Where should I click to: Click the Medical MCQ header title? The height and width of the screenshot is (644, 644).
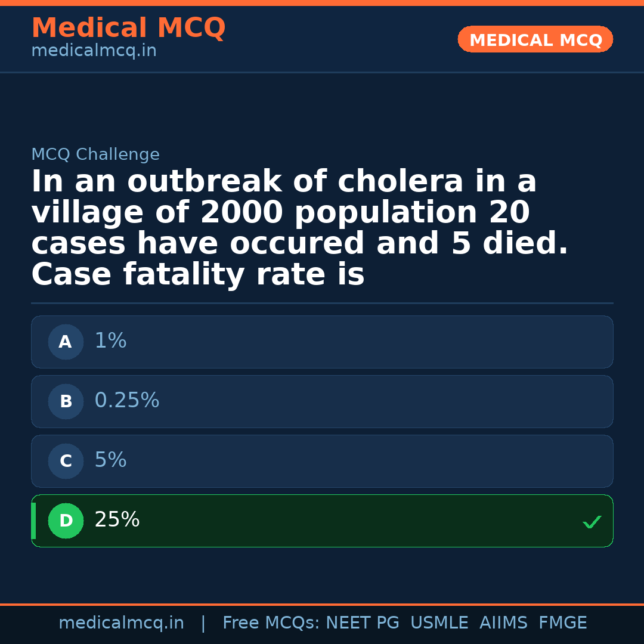coord(128,28)
